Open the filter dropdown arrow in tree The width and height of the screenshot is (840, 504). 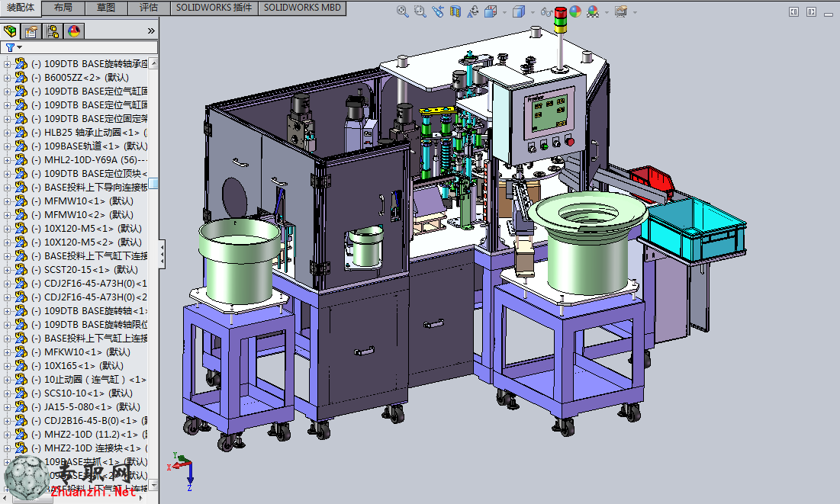pos(20,48)
